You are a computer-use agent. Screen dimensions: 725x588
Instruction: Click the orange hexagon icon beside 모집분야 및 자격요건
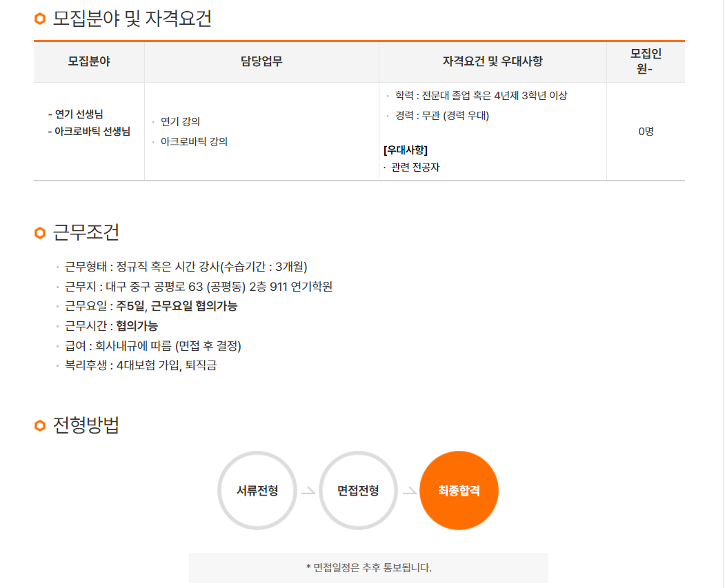(x=40, y=19)
